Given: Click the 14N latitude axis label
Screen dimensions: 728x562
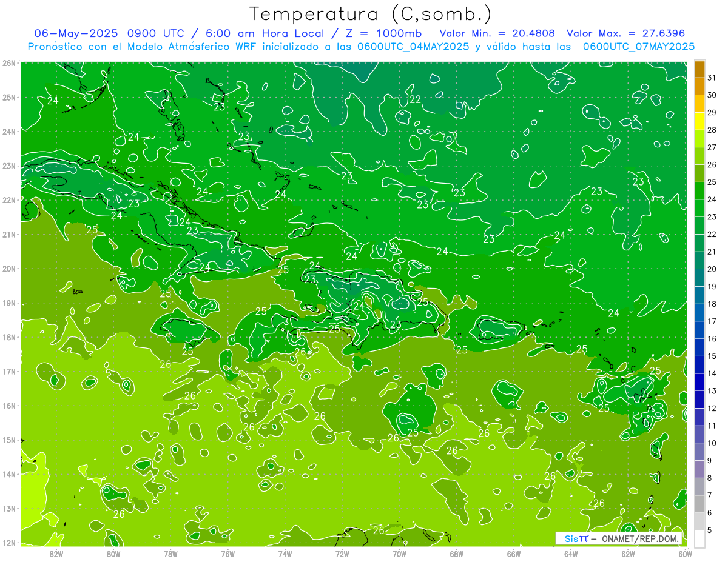Looking at the screenshot, I should (x=8, y=474).
